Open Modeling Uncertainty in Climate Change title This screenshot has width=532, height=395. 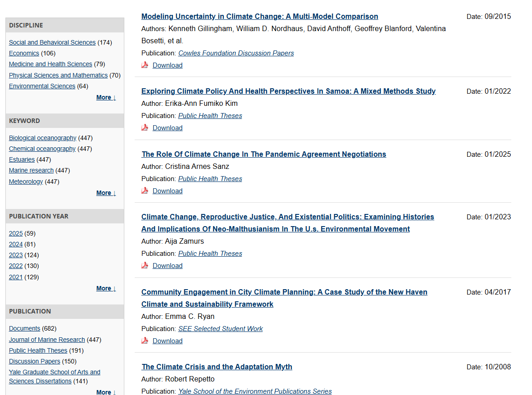(259, 16)
